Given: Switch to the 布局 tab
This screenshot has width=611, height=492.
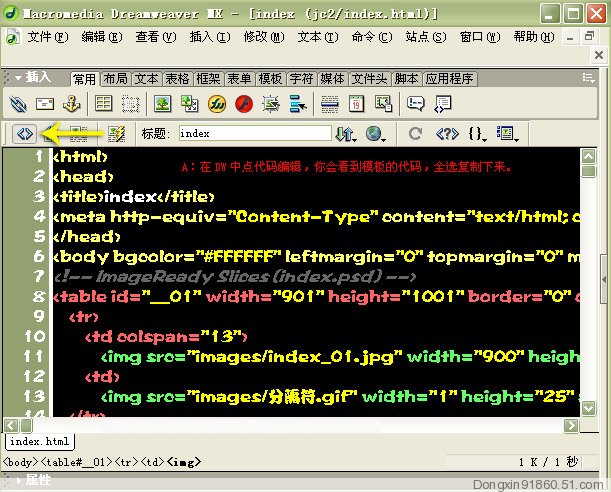Looking at the screenshot, I should click(115, 79).
